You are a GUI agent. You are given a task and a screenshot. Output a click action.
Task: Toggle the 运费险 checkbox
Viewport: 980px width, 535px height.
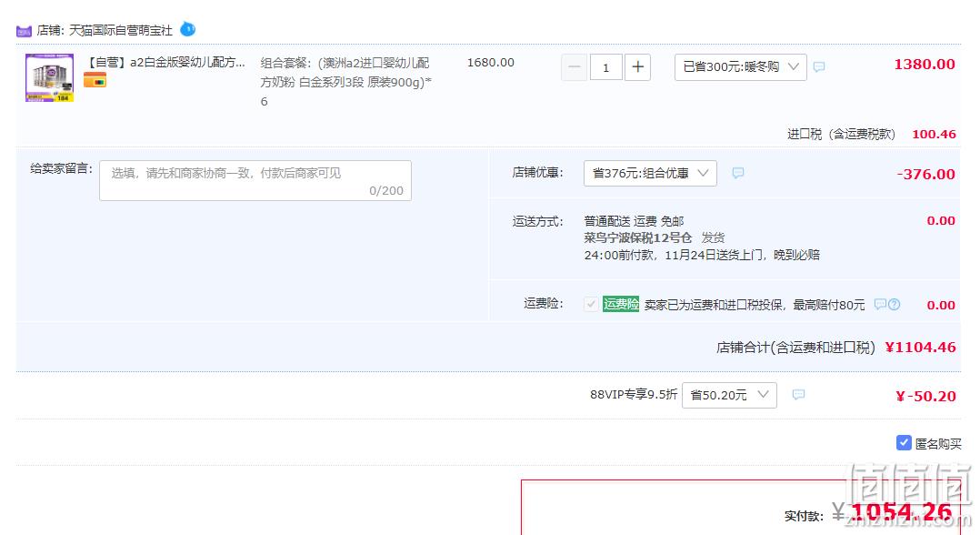click(x=591, y=304)
